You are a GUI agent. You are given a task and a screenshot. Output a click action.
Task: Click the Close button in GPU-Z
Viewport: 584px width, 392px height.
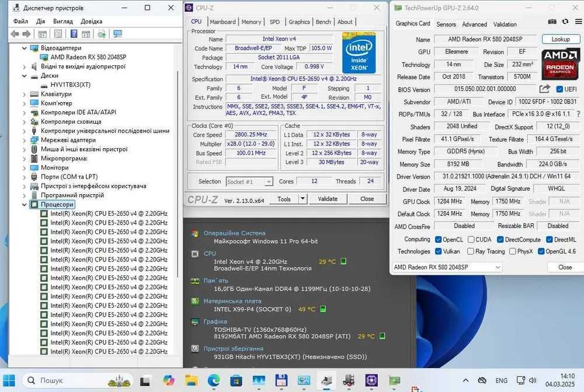point(565,267)
